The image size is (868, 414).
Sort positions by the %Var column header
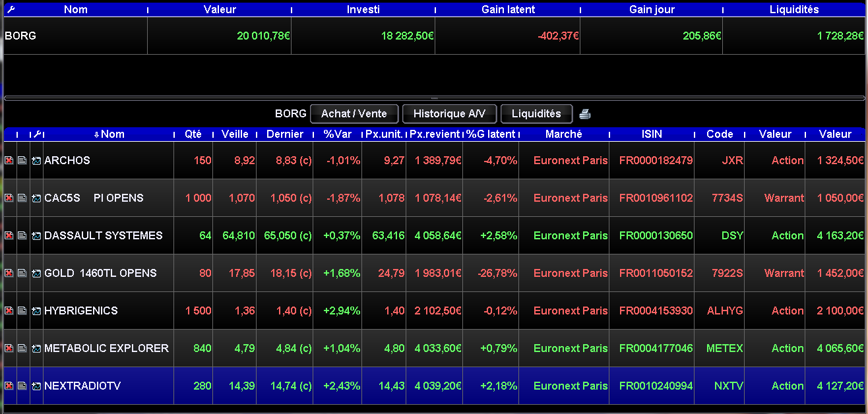point(338,134)
